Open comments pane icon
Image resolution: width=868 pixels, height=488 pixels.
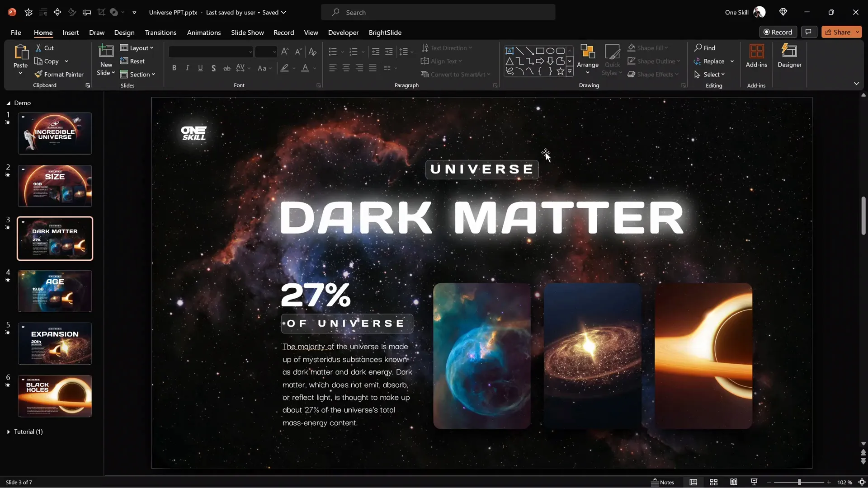pyautogui.click(x=808, y=32)
